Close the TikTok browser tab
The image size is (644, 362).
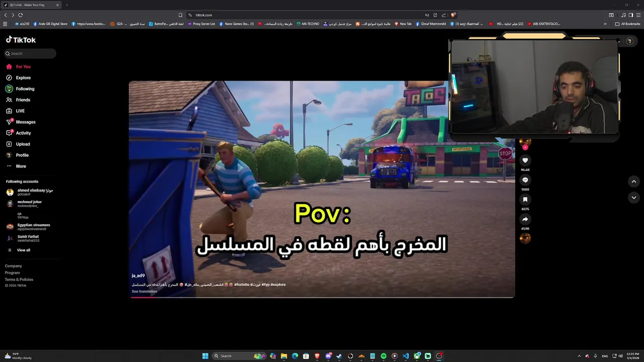click(x=57, y=5)
